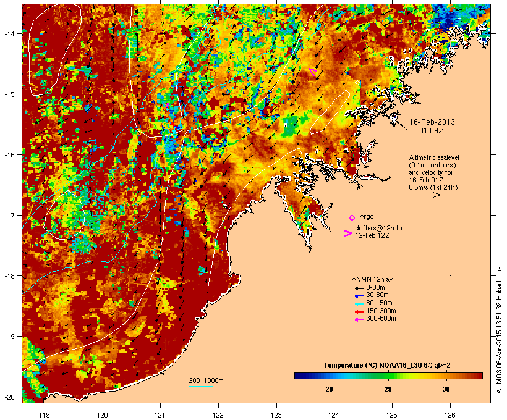The image size is (507, 420).
Task: Click the magenta Argo circle symbol
Action: 352,217
